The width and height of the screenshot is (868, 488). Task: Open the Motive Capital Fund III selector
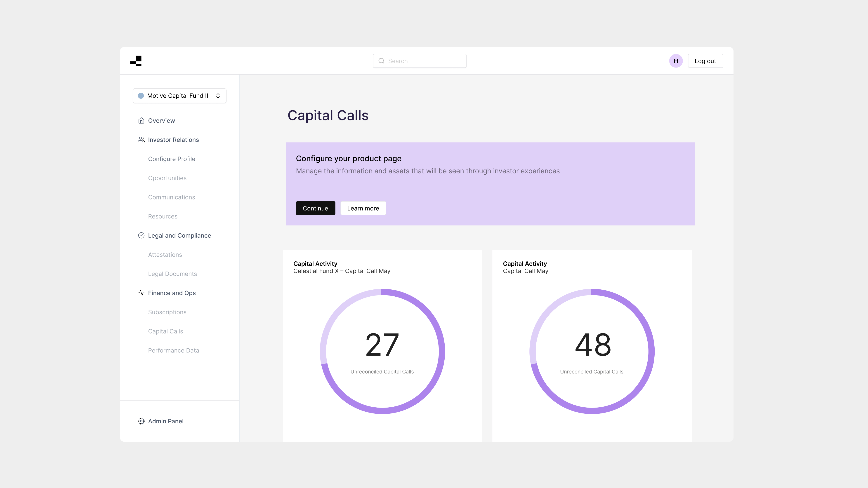[x=178, y=96]
